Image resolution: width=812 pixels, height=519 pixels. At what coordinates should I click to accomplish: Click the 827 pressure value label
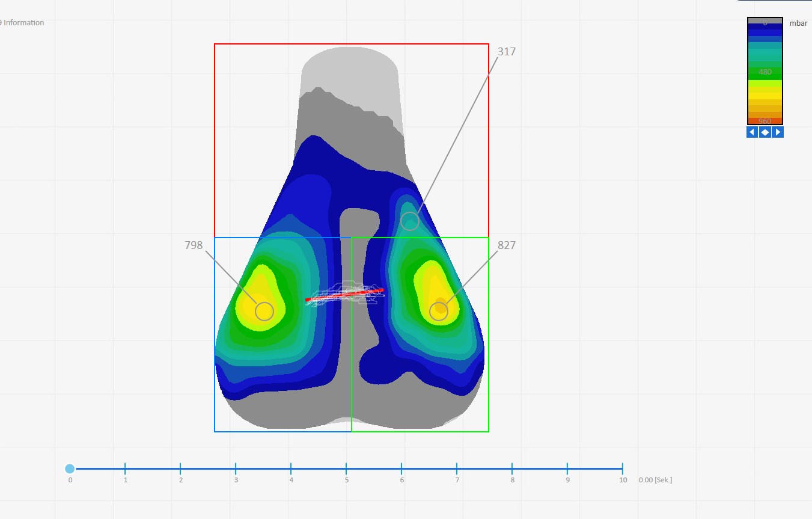tap(506, 245)
